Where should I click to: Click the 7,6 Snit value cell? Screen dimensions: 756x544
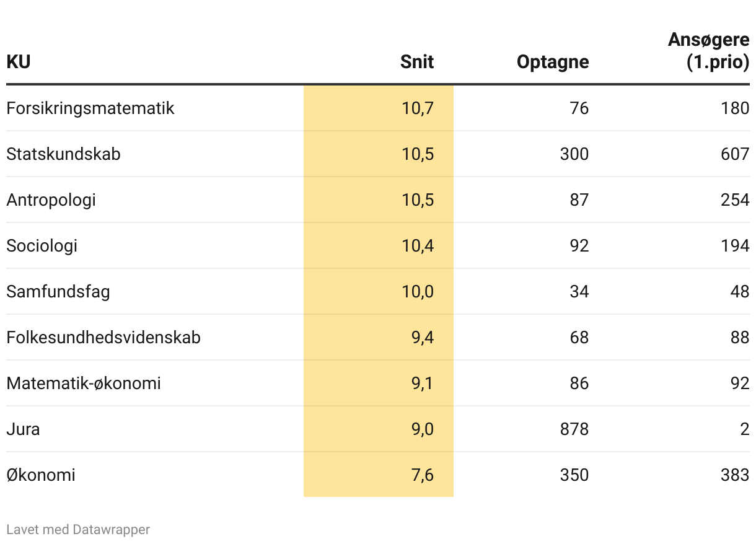[x=422, y=475]
